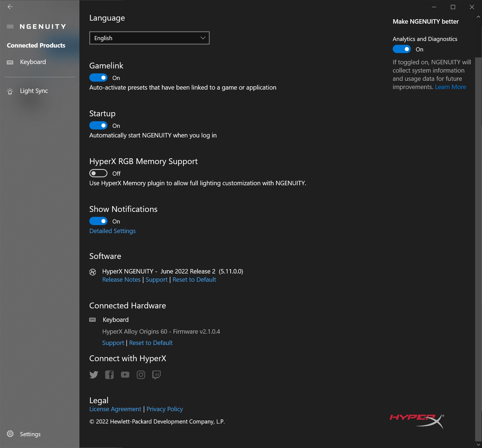Open HyperX Instagram page
This screenshot has height=448, width=482.
point(141,375)
